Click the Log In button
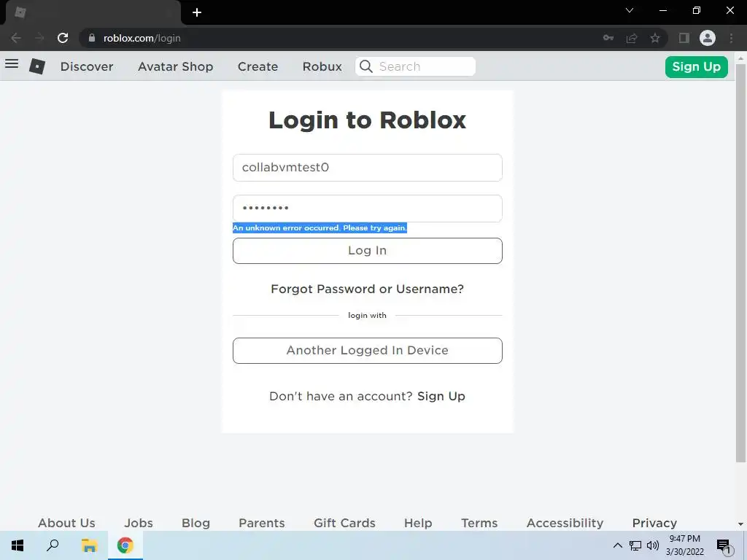747x560 pixels. 368,251
